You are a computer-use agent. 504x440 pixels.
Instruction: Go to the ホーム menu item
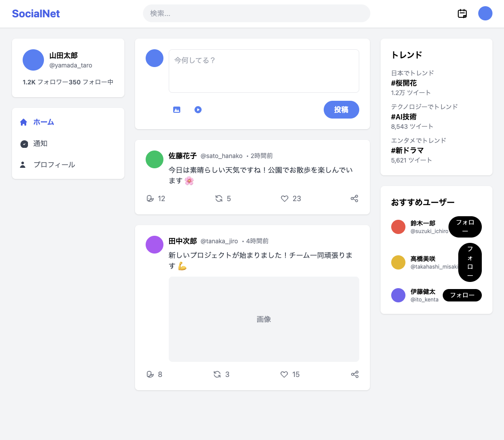pyautogui.click(x=68, y=122)
